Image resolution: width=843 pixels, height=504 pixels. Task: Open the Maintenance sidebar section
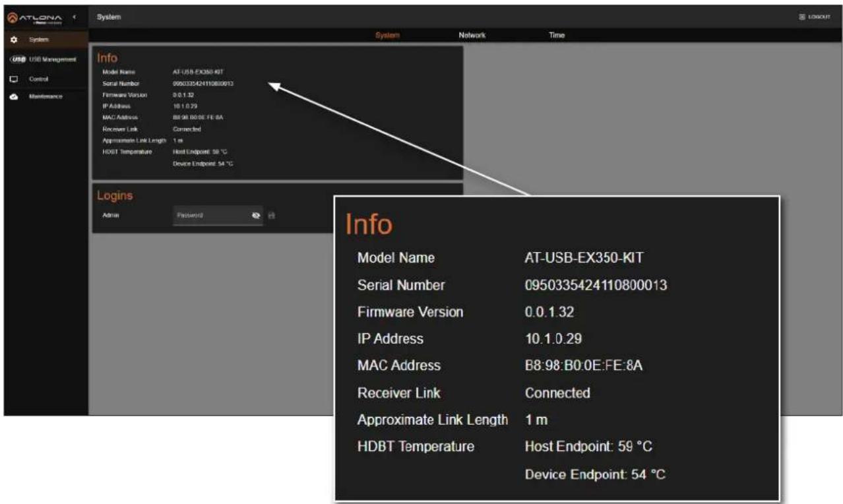(46, 97)
